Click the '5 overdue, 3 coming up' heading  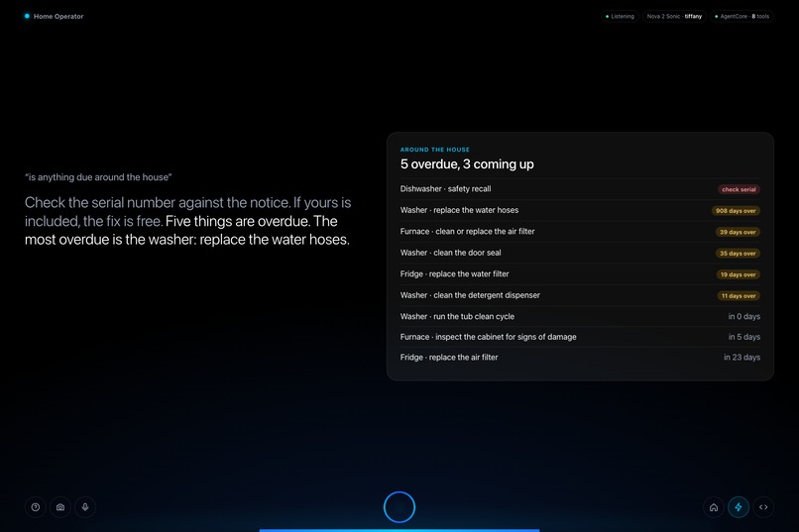(x=467, y=163)
